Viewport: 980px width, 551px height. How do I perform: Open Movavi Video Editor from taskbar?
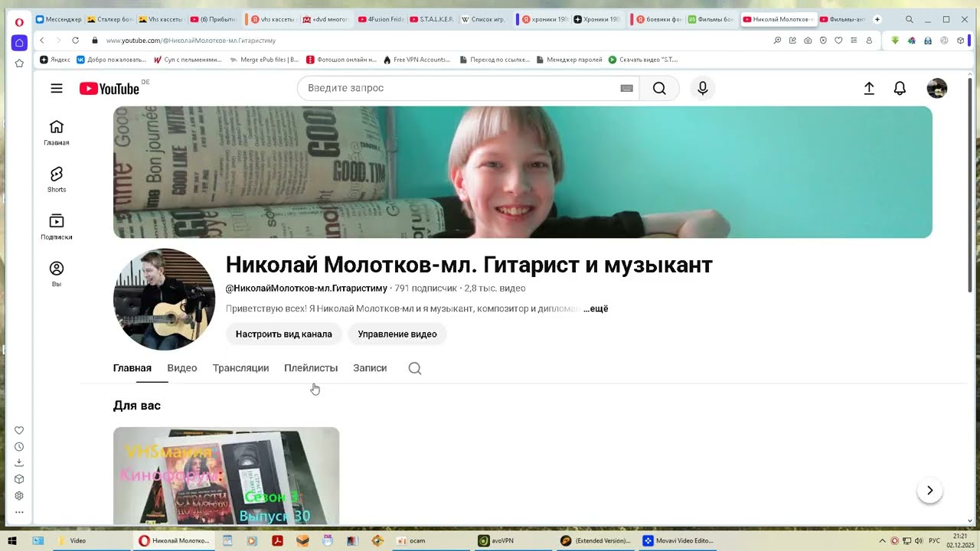(x=678, y=540)
